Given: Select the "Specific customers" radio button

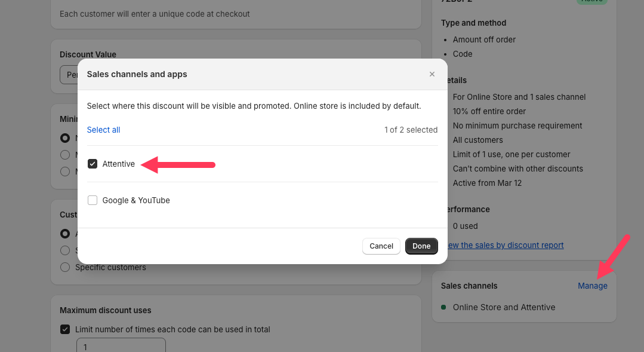Looking at the screenshot, I should pos(64,267).
